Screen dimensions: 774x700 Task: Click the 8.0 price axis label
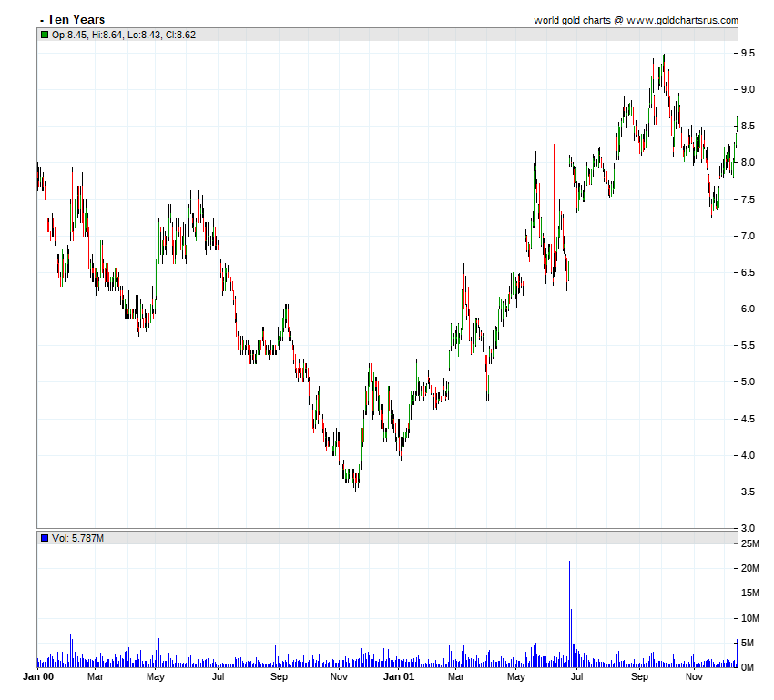[x=748, y=163]
